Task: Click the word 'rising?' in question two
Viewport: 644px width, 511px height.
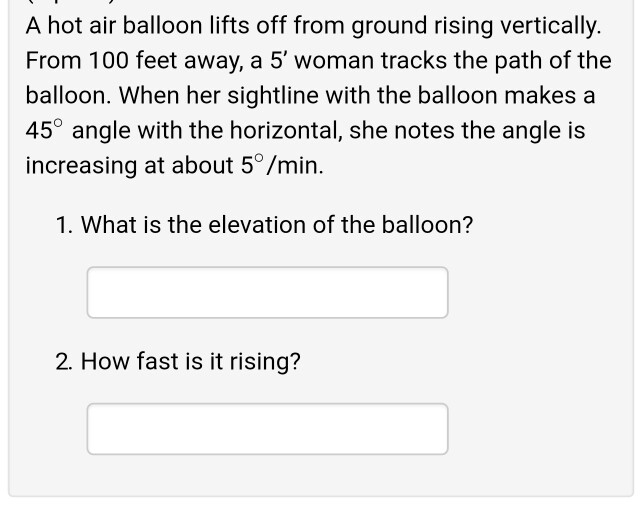Action: click(265, 362)
